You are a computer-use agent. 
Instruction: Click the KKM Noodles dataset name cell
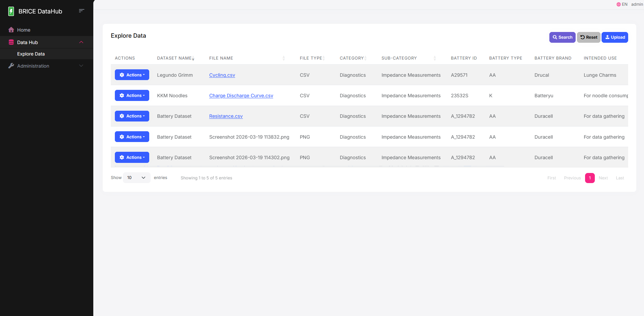(172, 96)
